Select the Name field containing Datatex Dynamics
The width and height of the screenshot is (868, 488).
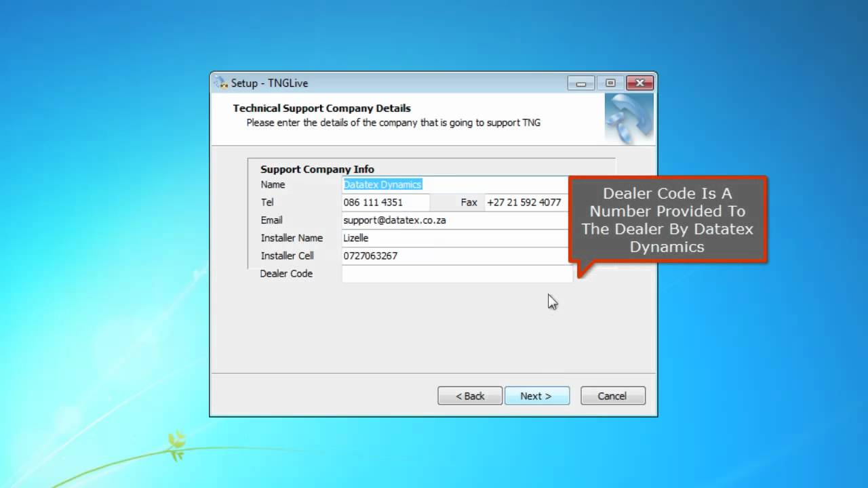click(x=456, y=184)
